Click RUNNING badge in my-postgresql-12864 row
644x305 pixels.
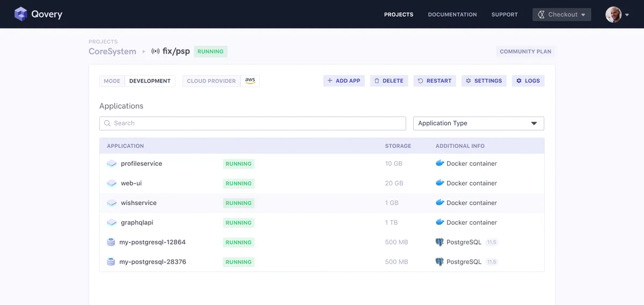click(x=238, y=242)
